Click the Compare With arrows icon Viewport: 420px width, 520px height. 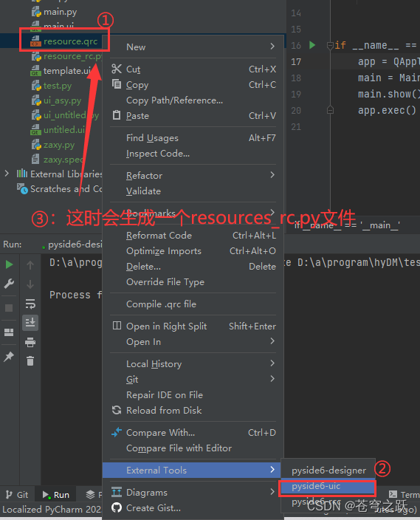tap(117, 432)
